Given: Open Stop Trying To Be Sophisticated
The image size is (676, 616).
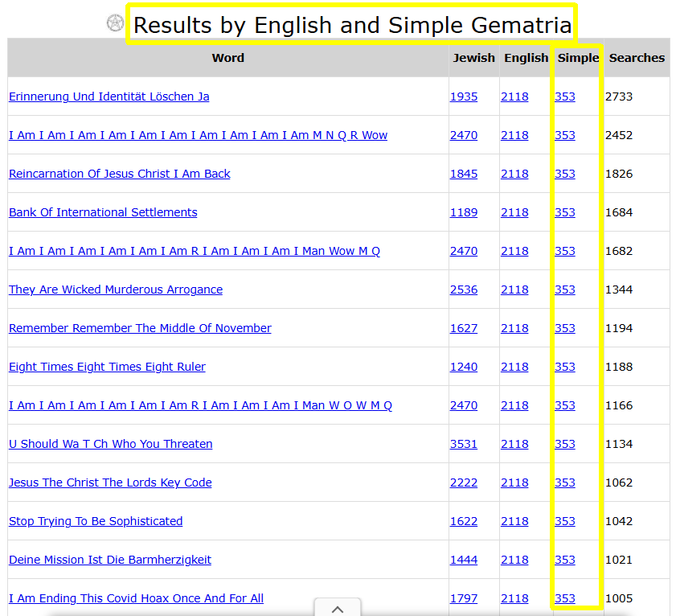Looking at the screenshot, I should pos(95,521).
